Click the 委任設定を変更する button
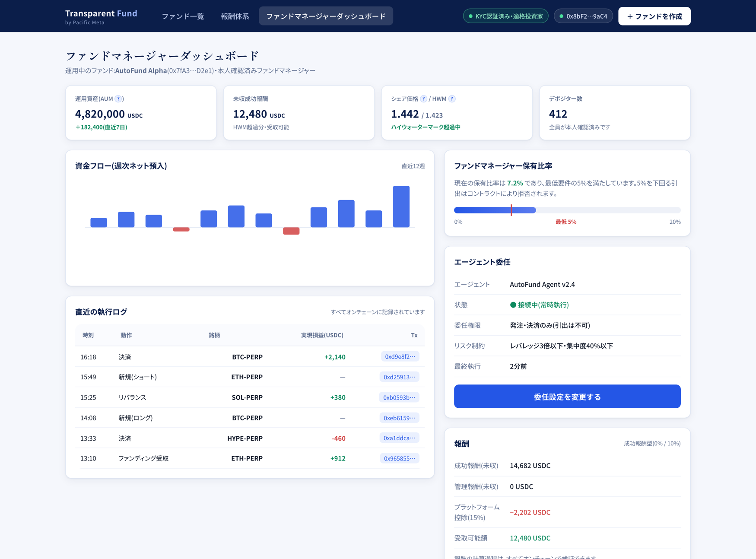 pos(567,396)
